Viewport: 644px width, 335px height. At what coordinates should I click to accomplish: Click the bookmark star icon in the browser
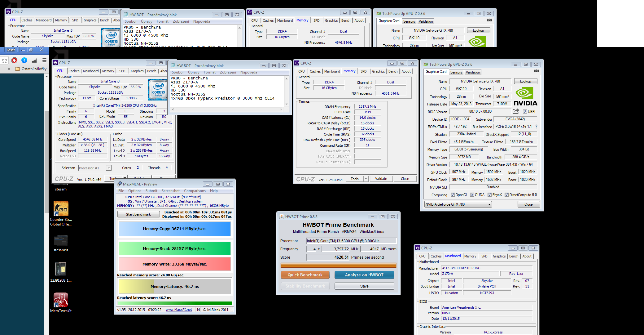(x=4, y=60)
